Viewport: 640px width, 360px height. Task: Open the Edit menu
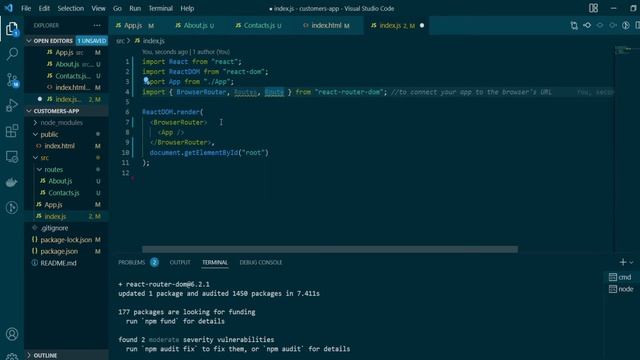pos(44,8)
